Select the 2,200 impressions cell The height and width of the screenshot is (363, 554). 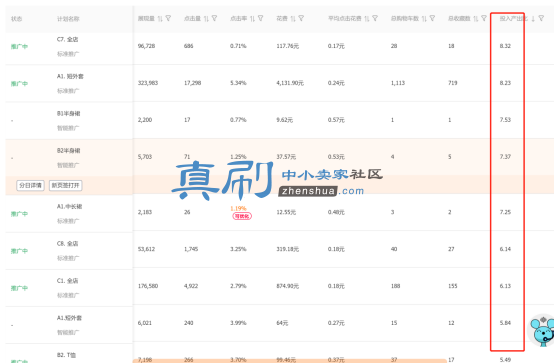pos(145,120)
